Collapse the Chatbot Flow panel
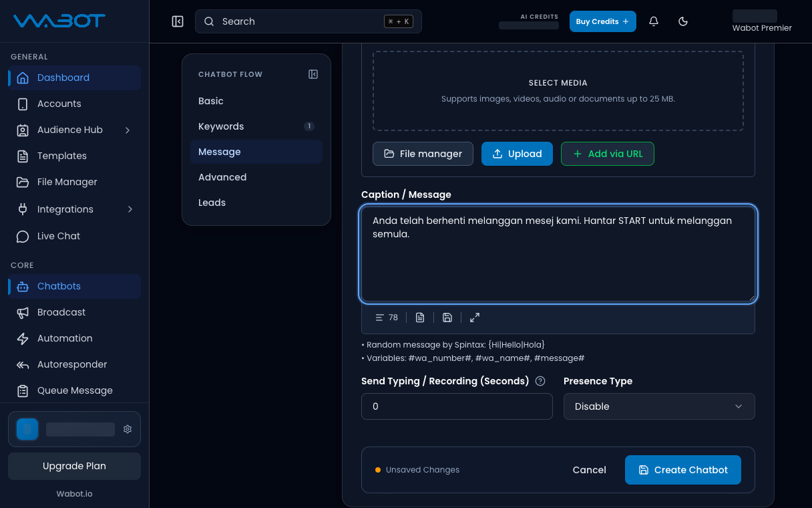This screenshot has width=812, height=508. click(x=313, y=74)
